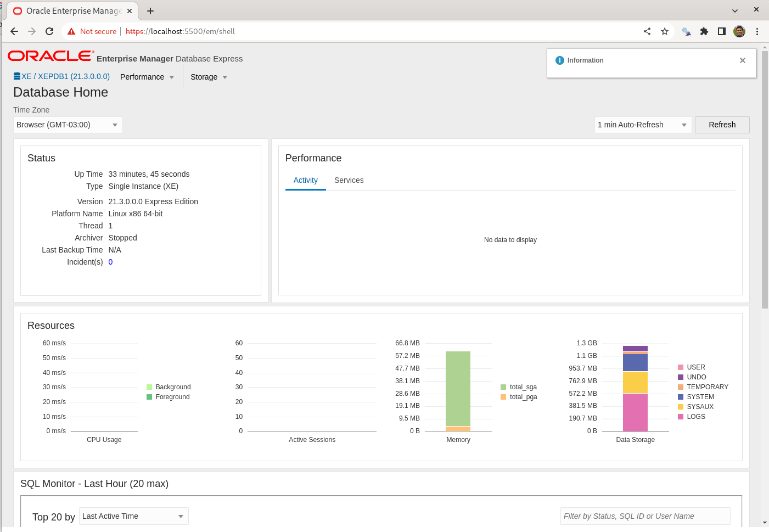Viewport: 769px width, 532px height.
Task: Click the translate extension icon
Action: point(686,31)
